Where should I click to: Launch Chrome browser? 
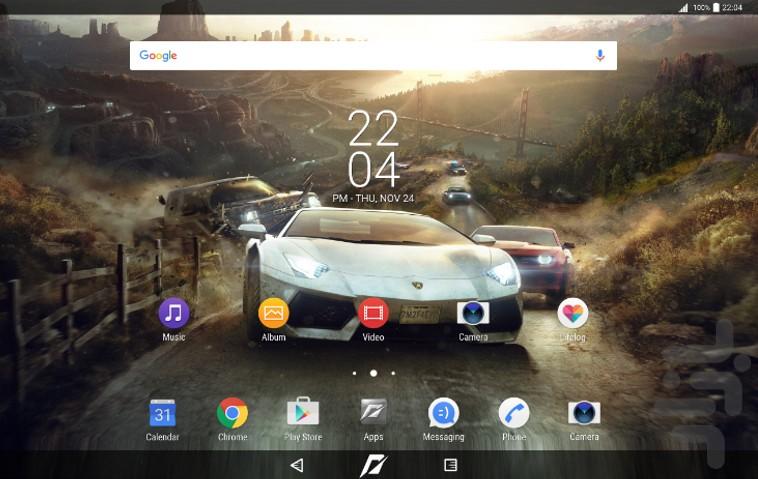click(x=232, y=413)
